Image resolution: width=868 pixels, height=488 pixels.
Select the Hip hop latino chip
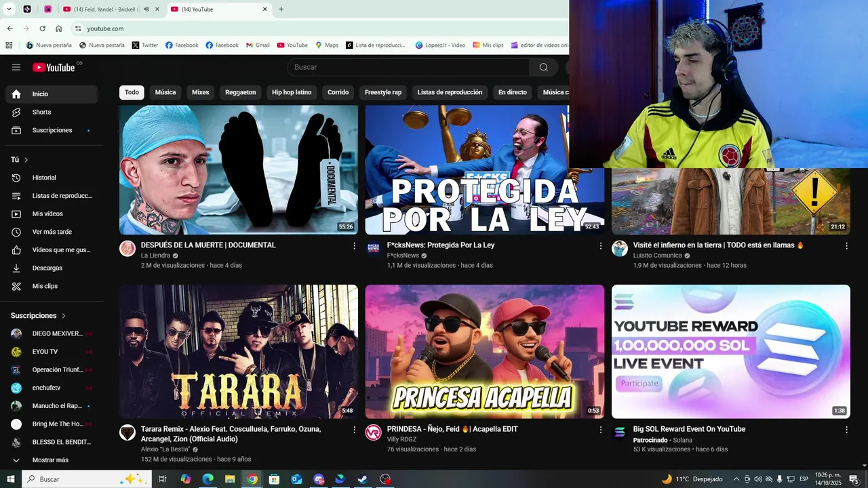[x=292, y=92]
